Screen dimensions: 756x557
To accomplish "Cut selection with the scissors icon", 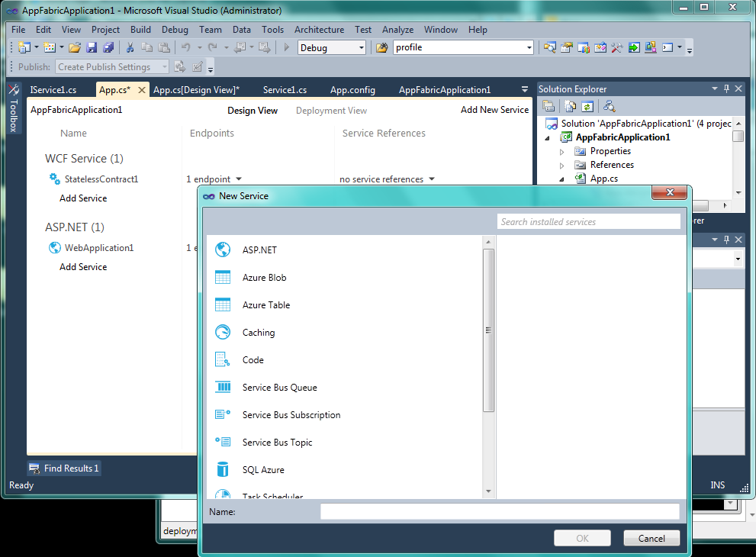I will [130, 47].
